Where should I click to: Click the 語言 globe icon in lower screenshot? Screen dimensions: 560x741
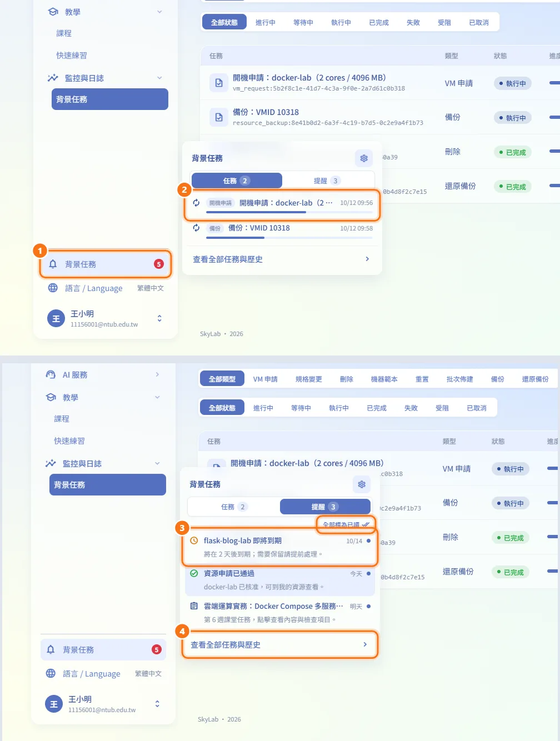pyautogui.click(x=51, y=673)
